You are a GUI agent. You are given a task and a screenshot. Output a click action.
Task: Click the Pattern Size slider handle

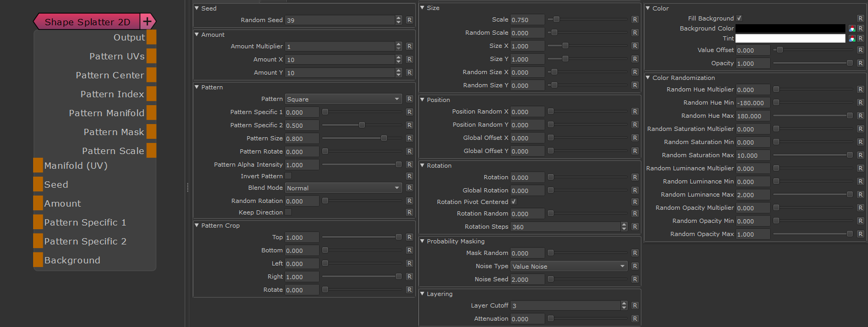(384, 138)
